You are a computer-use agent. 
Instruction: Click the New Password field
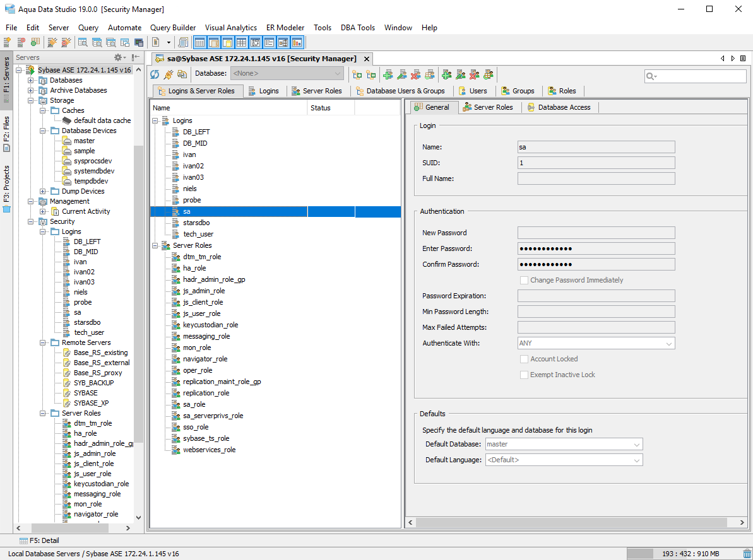(596, 233)
